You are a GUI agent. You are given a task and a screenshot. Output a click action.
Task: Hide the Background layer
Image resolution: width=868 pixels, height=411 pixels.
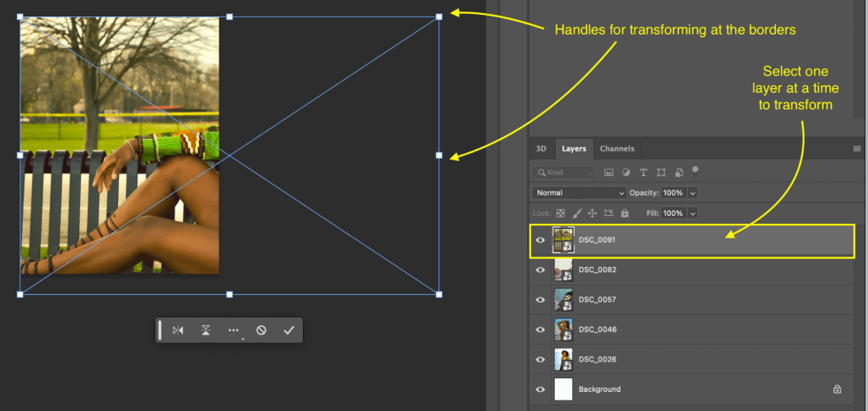click(541, 389)
